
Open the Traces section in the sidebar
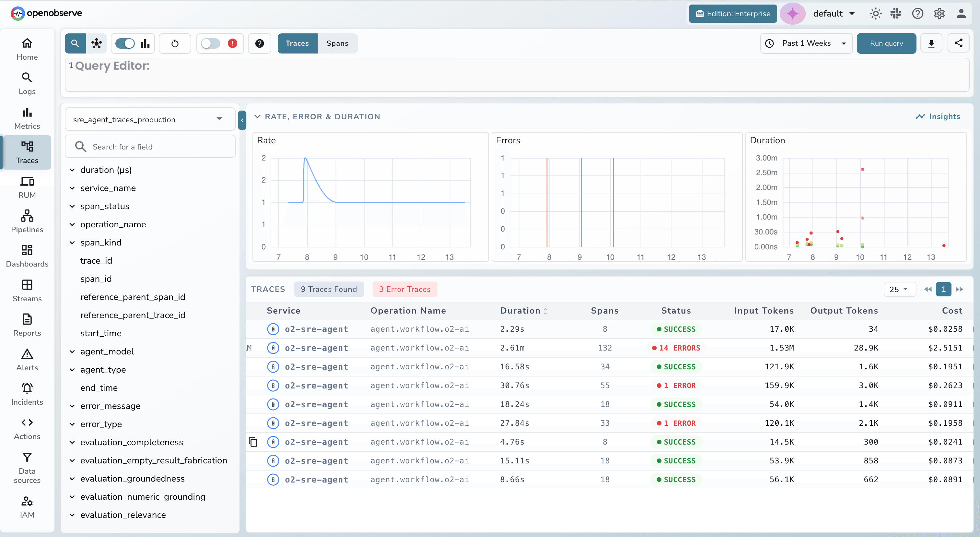tap(26, 152)
